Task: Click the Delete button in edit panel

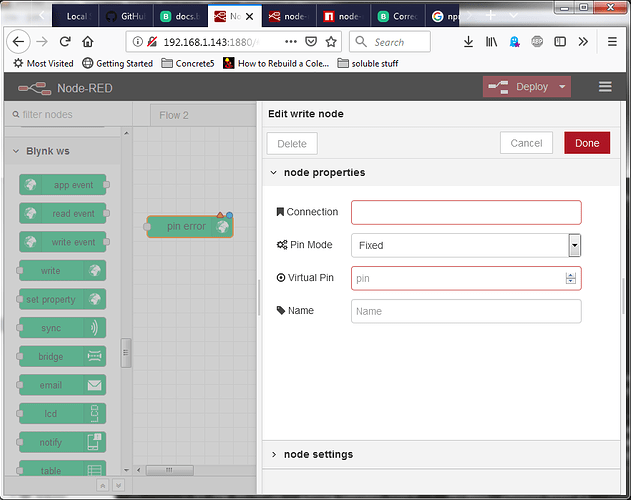Action: tap(292, 143)
